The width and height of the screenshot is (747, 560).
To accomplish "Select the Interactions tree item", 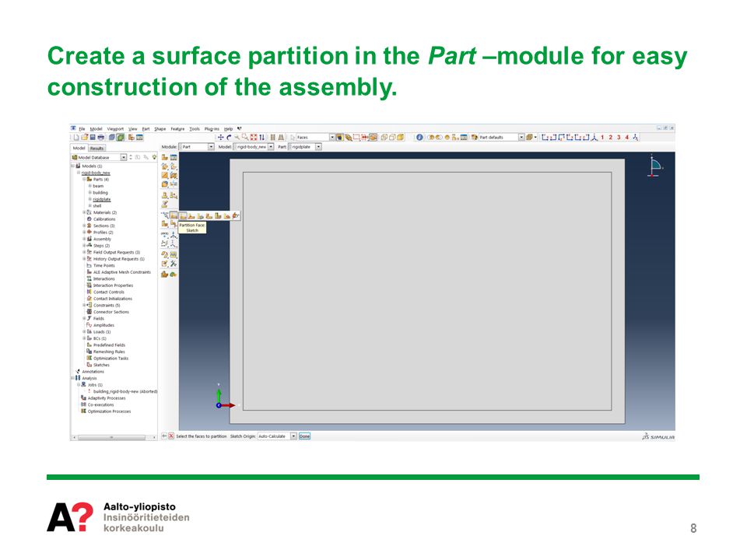I will coord(103,279).
